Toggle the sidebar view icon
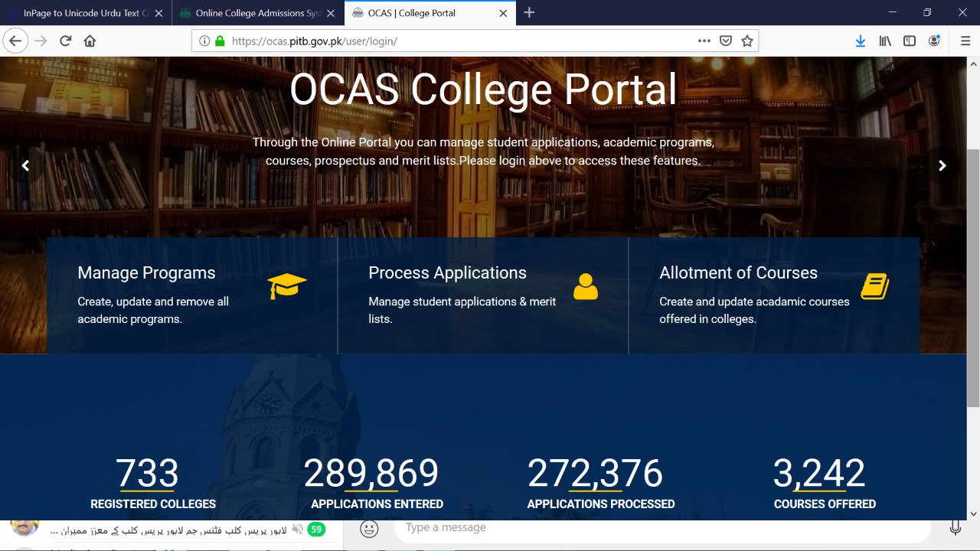The height and width of the screenshot is (551, 980). point(910,41)
